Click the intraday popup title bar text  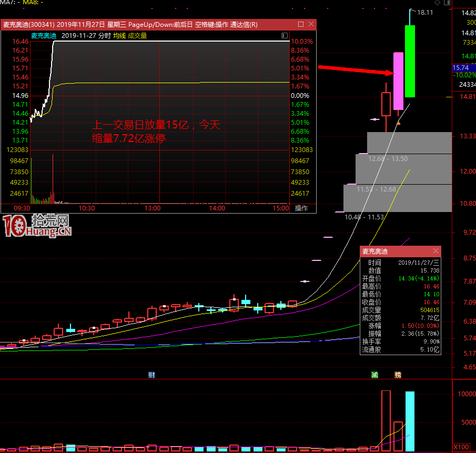[130, 25]
